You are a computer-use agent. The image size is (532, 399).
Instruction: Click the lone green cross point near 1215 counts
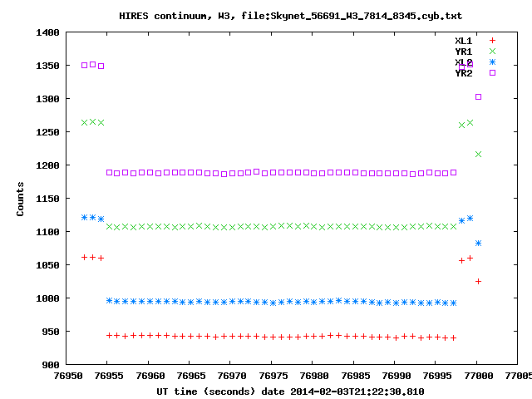479,155
